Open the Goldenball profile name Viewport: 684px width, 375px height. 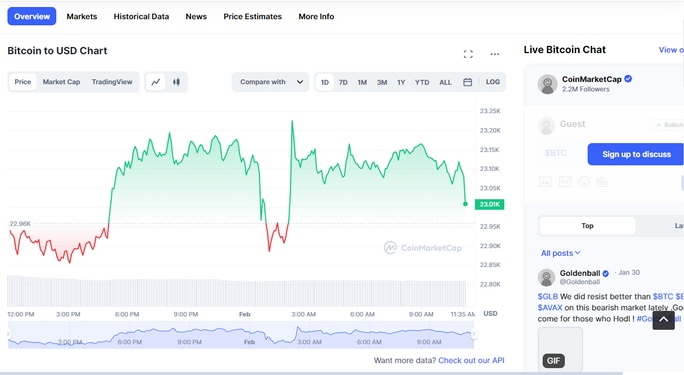pos(580,273)
